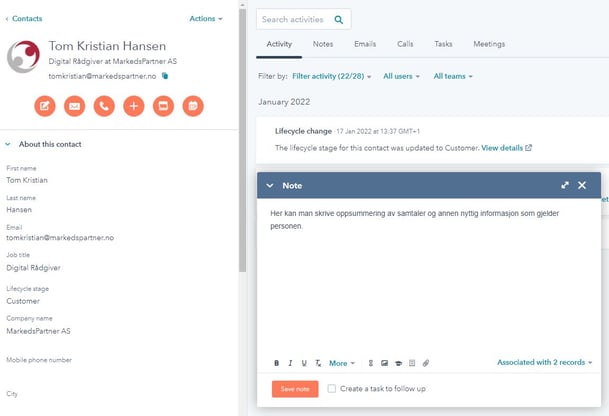Clear text formatting in note editor
Screen dimensions: 609x416
click(318, 363)
